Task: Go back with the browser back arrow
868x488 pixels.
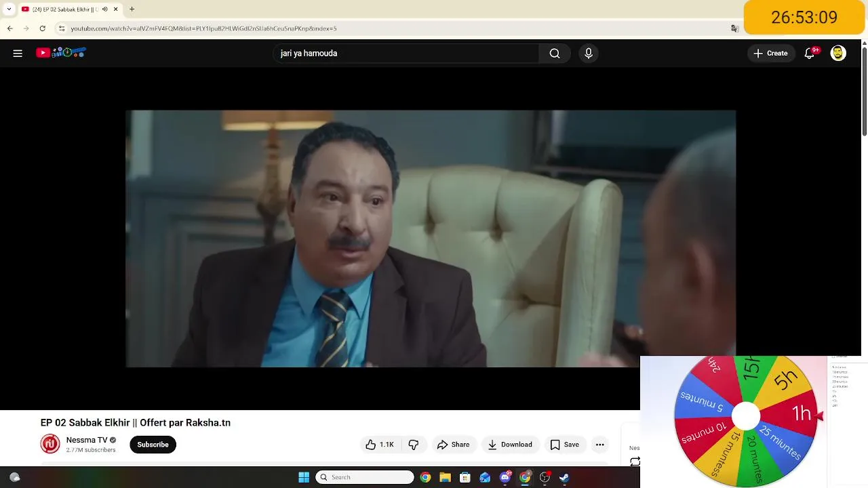Action: tap(10, 28)
